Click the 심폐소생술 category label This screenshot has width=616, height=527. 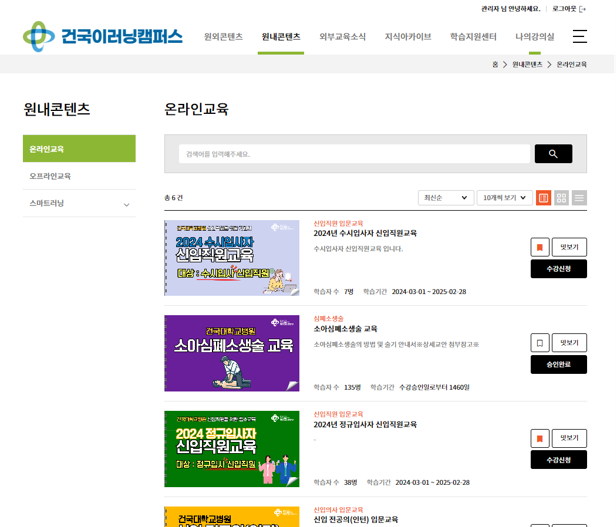(328, 318)
